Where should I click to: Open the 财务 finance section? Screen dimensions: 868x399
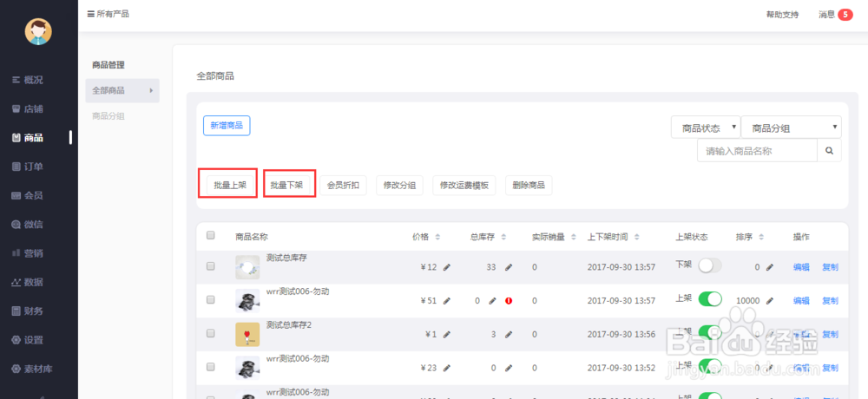(x=28, y=311)
